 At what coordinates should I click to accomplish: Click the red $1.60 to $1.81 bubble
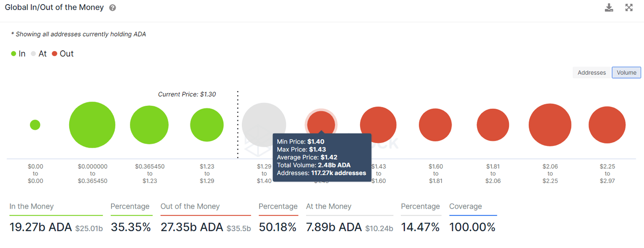click(435, 125)
